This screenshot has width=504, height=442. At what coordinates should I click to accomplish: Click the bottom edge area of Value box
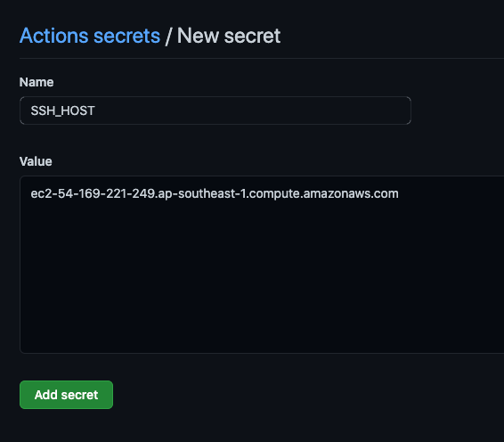click(x=262, y=349)
